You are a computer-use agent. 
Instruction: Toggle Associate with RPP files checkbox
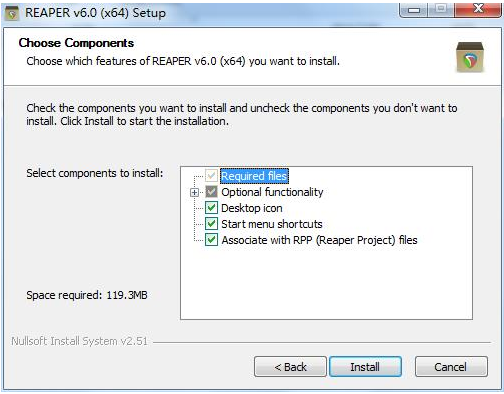click(x=211, y=240)
